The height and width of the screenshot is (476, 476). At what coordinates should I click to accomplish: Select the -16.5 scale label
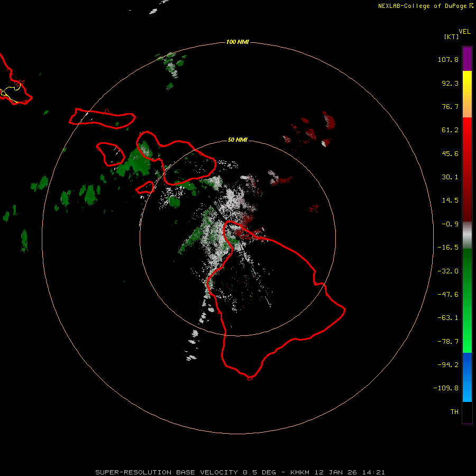click(x=448, y=248)
